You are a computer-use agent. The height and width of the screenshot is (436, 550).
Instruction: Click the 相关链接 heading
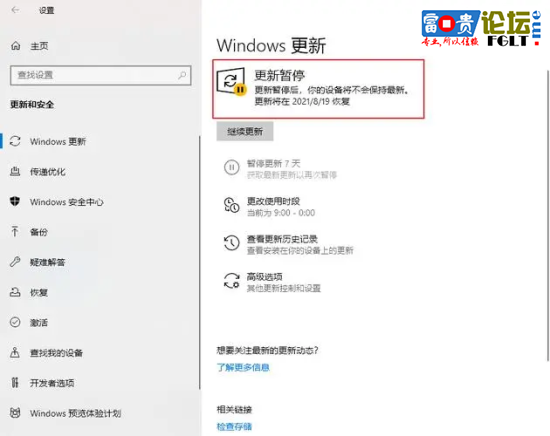pos(234,409)
